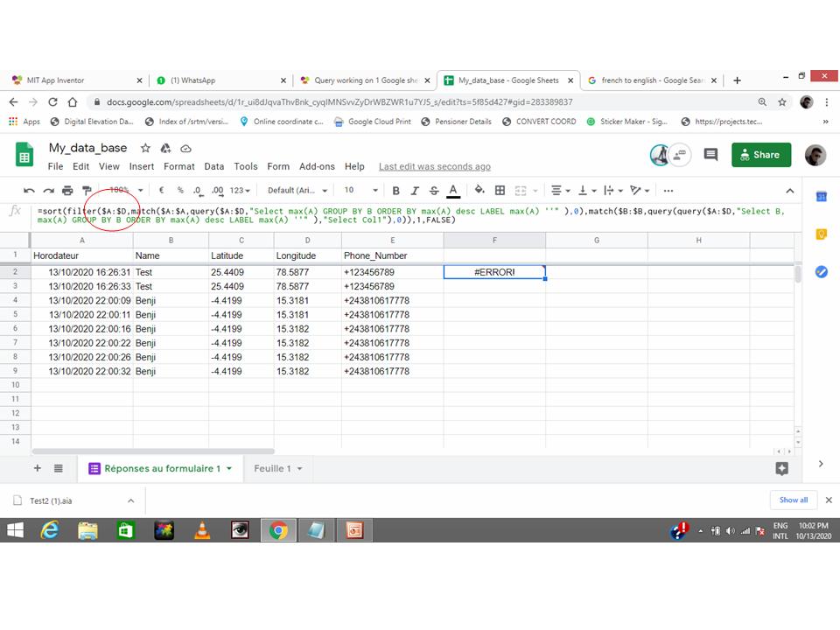Select the cell showing #ERROR!
Screen dimensions: 840x630
click(494, 272)
